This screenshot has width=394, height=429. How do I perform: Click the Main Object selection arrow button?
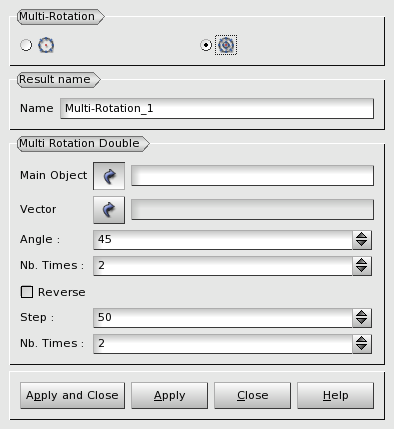coord(109,176)
